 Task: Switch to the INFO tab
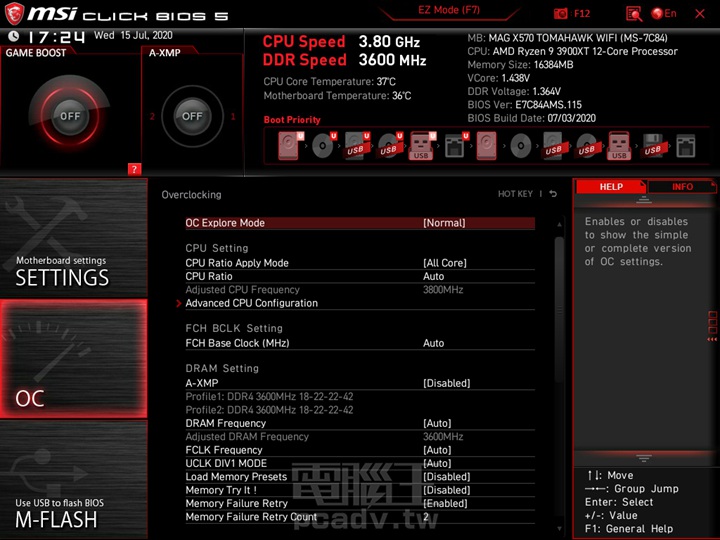click(x=682, y=186)
